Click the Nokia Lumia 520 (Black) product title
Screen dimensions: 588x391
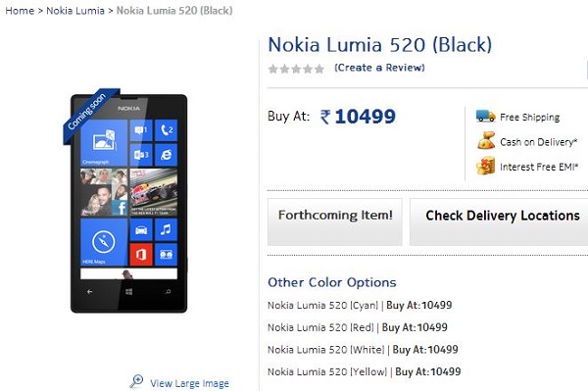(380, 45)
